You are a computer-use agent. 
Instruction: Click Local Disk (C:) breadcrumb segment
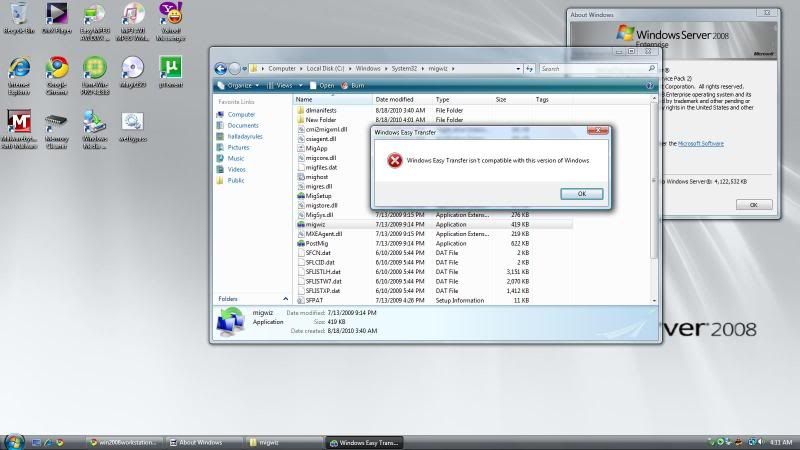pyautogui.click(x=325, y=68)
